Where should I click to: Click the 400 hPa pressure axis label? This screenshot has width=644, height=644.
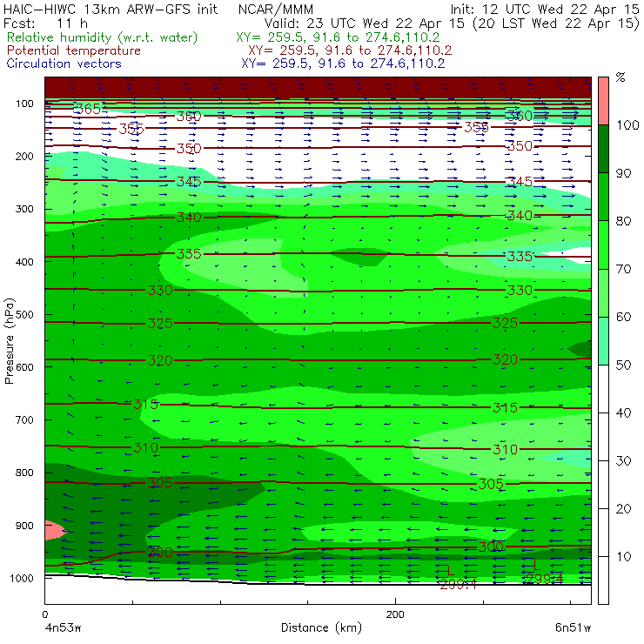24,262
